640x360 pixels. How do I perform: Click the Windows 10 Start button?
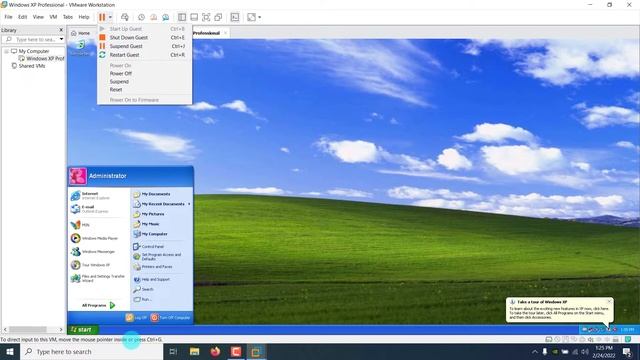[10, 351]
